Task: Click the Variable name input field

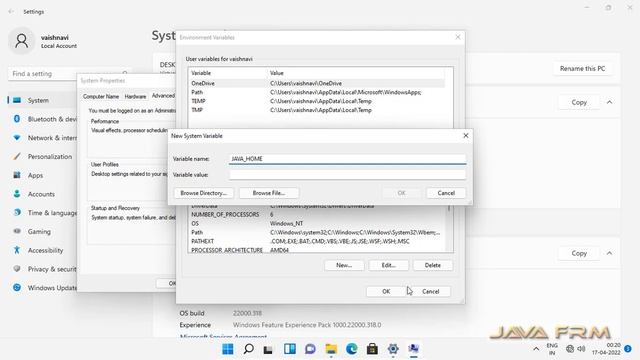Action: click(347, 159)
